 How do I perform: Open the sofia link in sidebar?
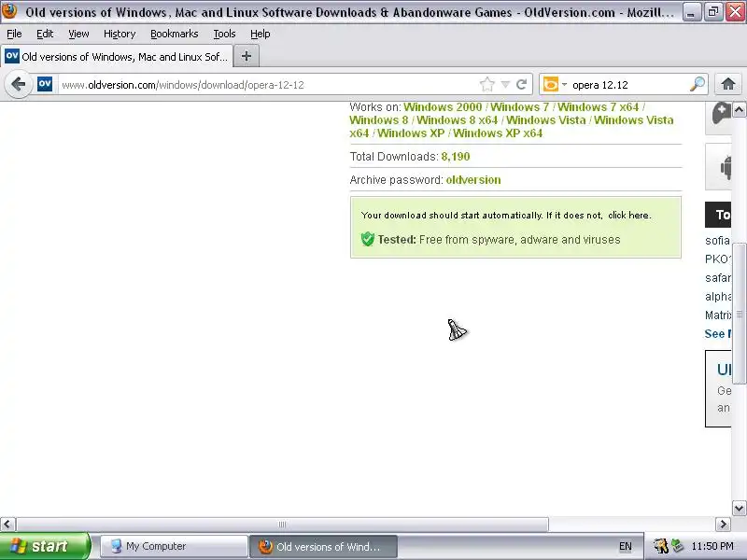pyautogui.click(x=717, y=241)
